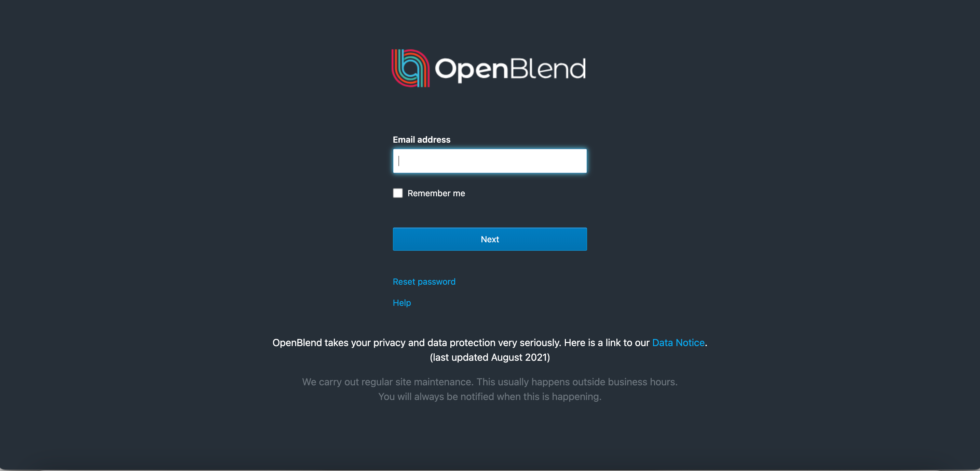Open the Help link

coord(402,303)
